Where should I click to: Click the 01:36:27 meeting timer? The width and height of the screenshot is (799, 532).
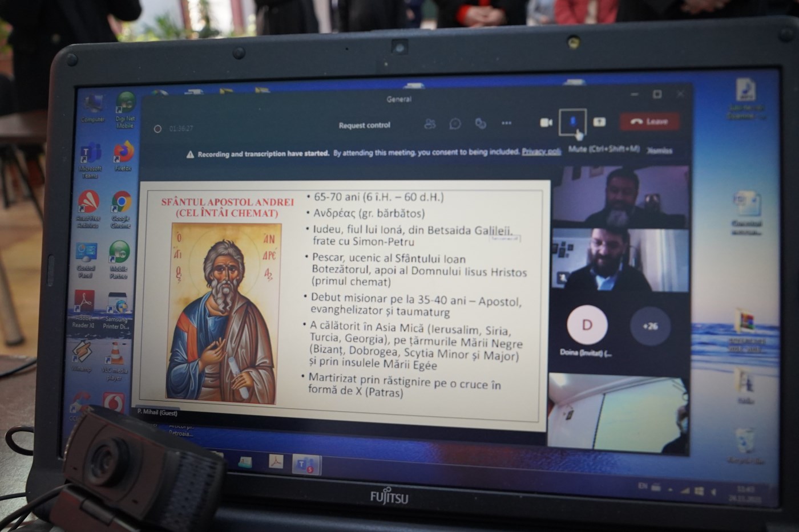[x=181, y=129]
